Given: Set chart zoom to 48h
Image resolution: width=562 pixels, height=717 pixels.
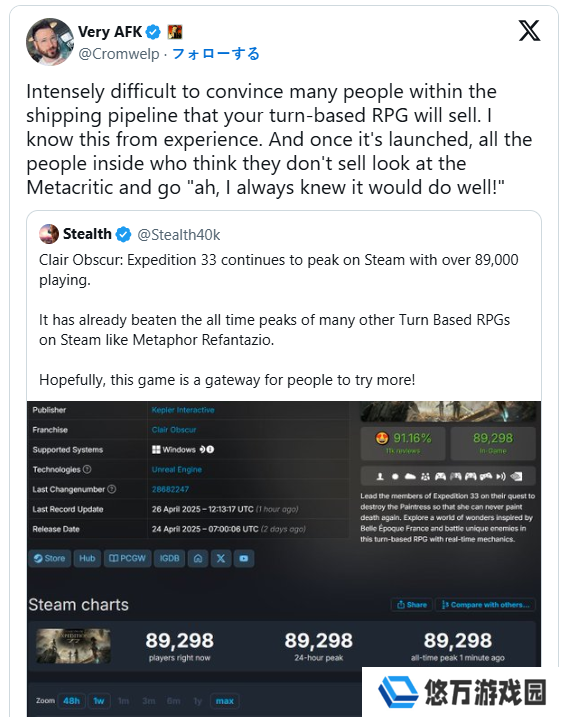Looking at the screenshot, I should click(x=71, y=701).
